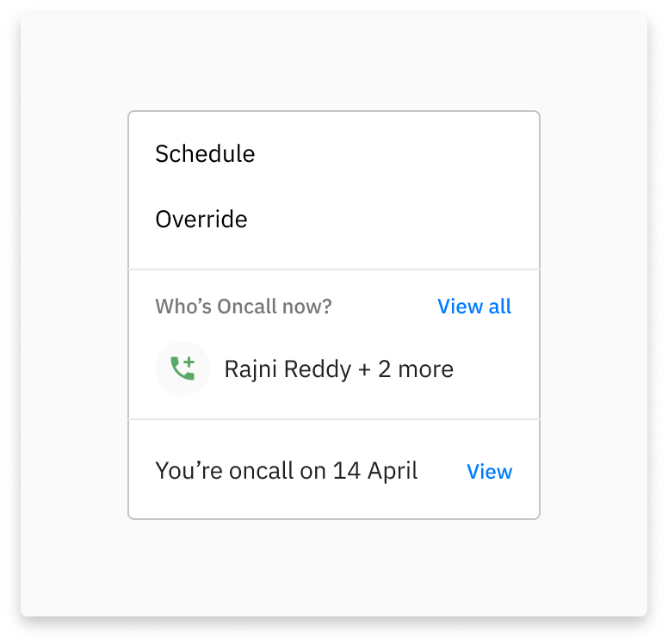Image resolution: width=668 pixels, height=644 pixels.
Task: Click the You're oncall on 14 April text
Action: point(286,471)
